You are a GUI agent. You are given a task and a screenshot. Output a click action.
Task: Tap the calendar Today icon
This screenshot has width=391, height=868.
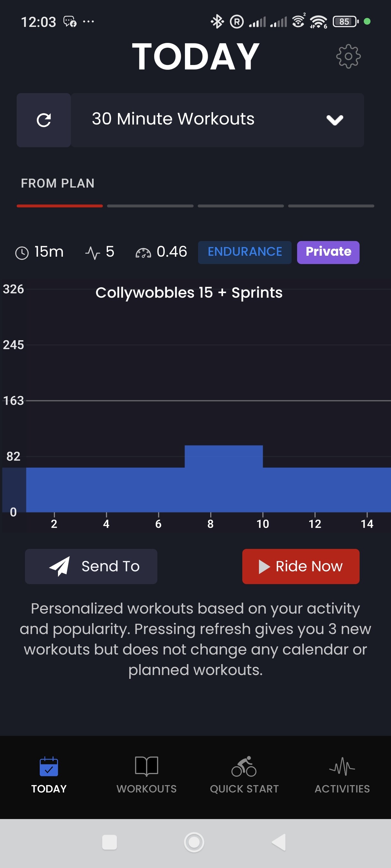point(49,767)
